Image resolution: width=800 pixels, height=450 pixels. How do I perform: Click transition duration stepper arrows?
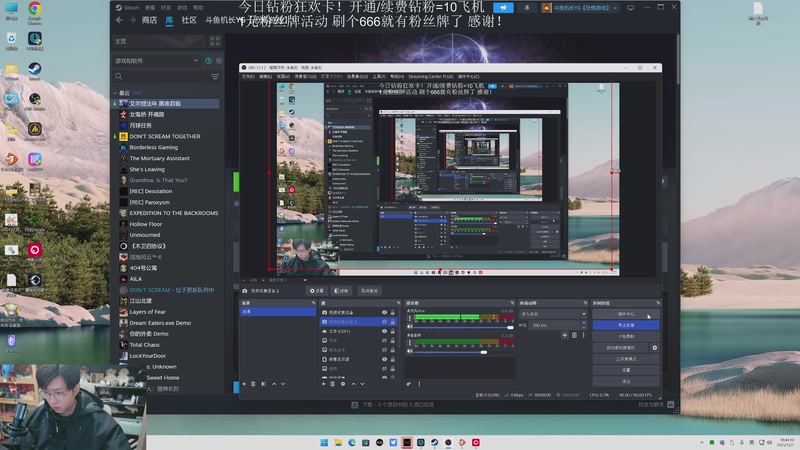[584, 325]
